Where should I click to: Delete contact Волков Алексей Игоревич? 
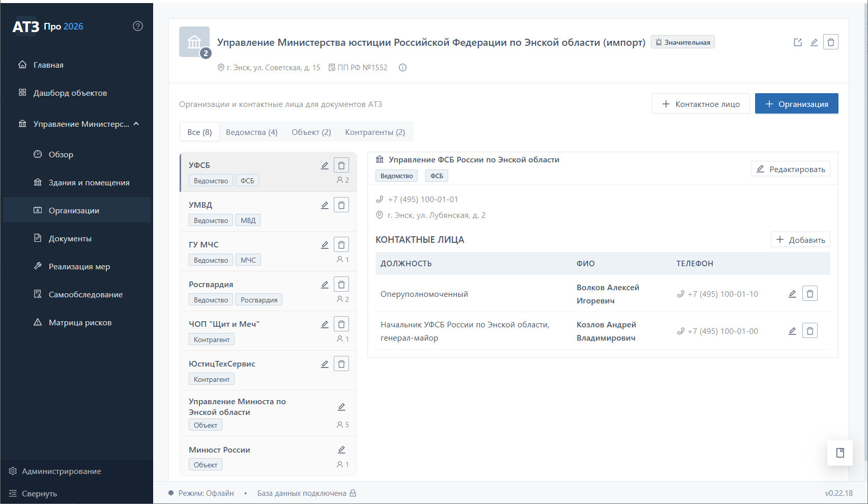point(810,294)
